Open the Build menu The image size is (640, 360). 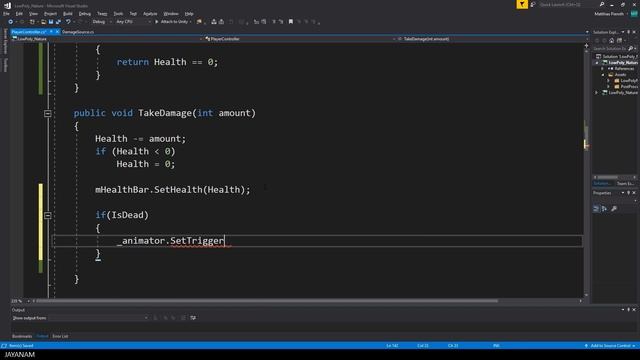(x=68, y=13)
